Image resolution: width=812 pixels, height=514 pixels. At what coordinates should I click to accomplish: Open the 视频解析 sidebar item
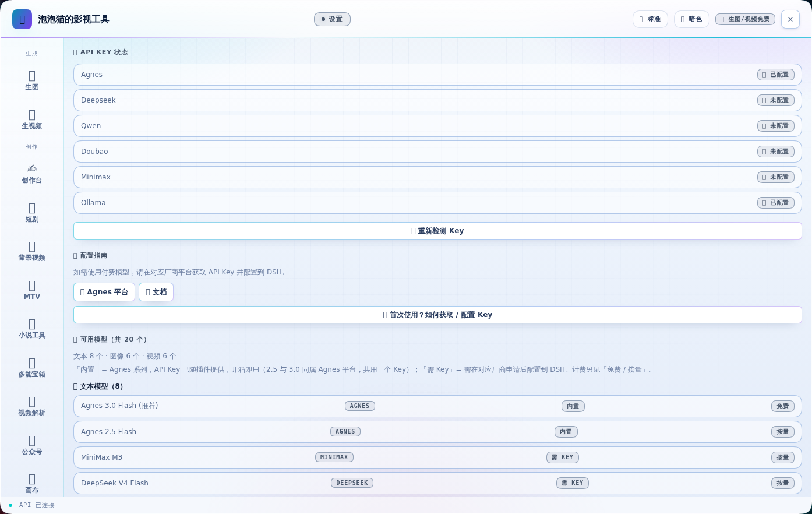[x=32, y=406]
